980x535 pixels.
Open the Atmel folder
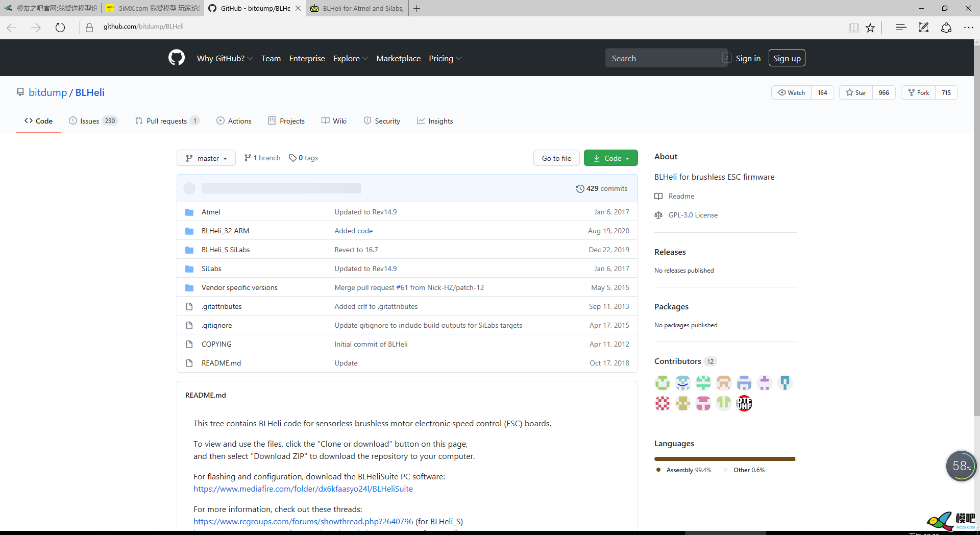point(211,212)
